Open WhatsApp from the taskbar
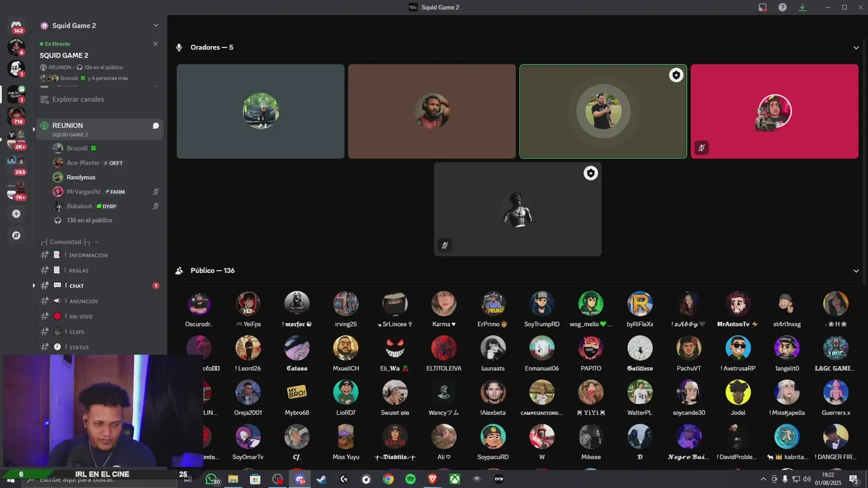This screenshot has width=868, height=488. pos(211,479)
